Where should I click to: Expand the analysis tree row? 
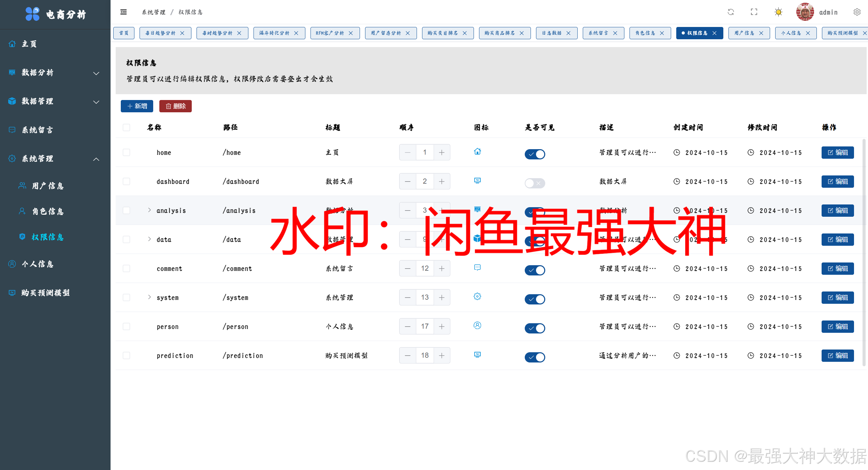(x=149, y=210)
